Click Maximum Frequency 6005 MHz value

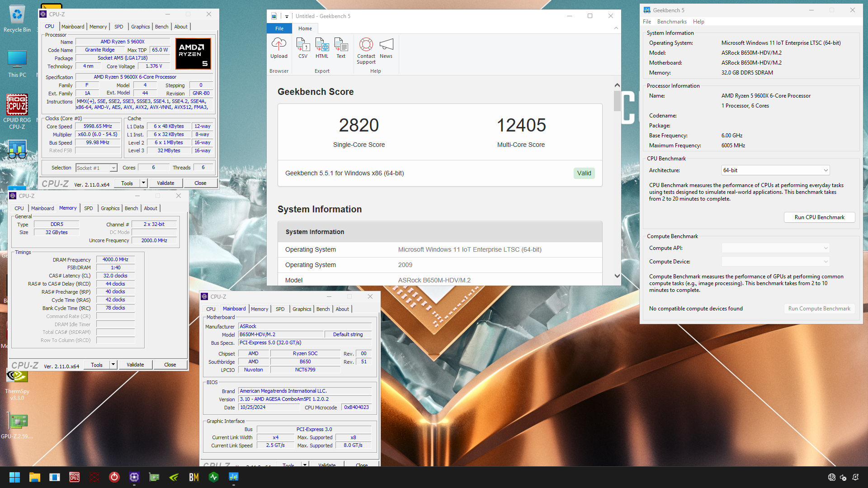pos(733,145)
